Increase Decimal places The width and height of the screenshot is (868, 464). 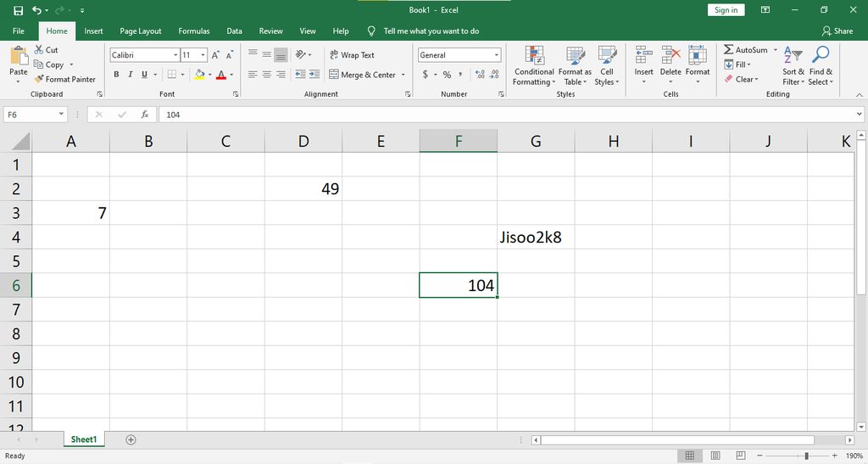point(480,74)
